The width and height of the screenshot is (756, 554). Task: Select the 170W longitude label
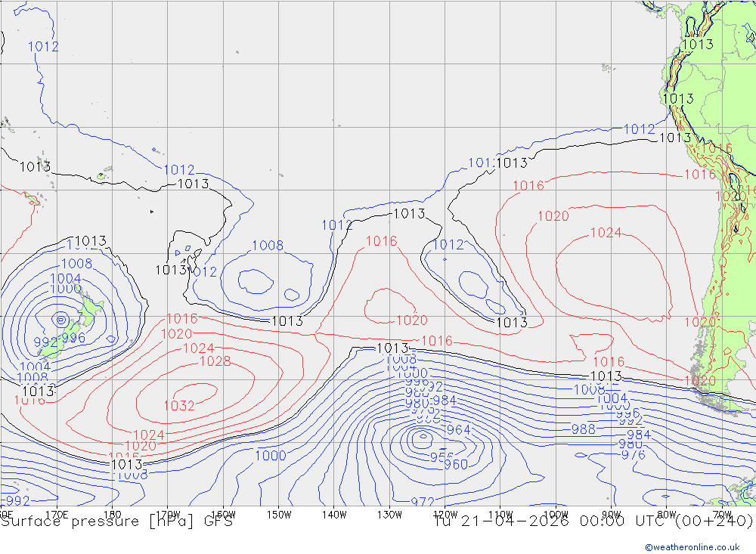click(169, 515)
